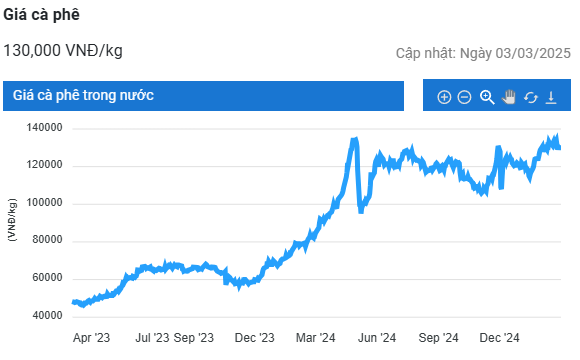Zoom in with the plus circle icon

tap(444, 97)
